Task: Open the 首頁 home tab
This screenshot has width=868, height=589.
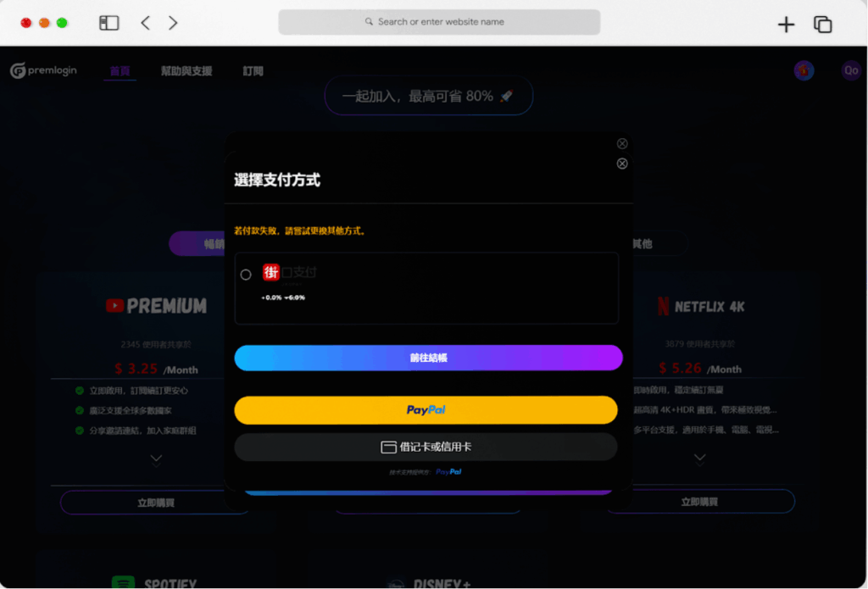Action: coord(120,71)
